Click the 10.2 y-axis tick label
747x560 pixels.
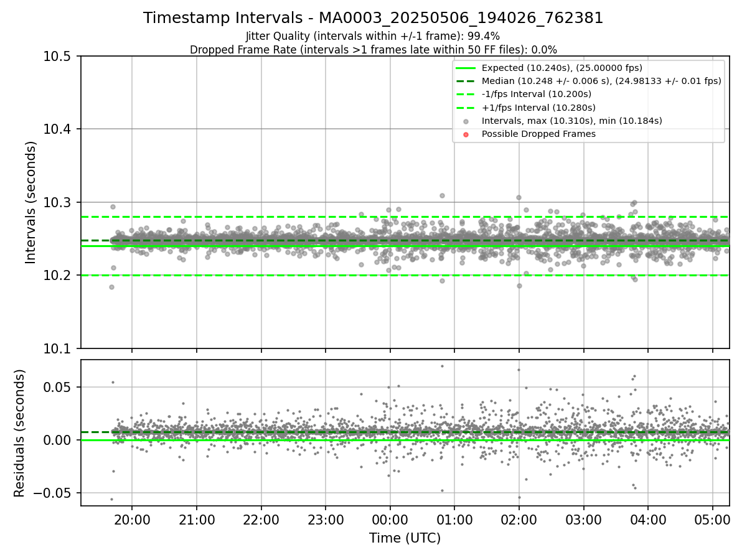[x=58, y=276]
